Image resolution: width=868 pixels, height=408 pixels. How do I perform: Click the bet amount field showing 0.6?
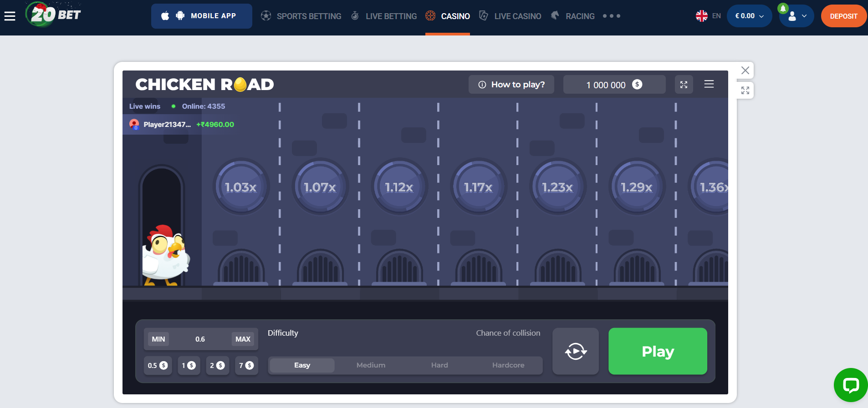pyautogui.click(x=200, y=339)
